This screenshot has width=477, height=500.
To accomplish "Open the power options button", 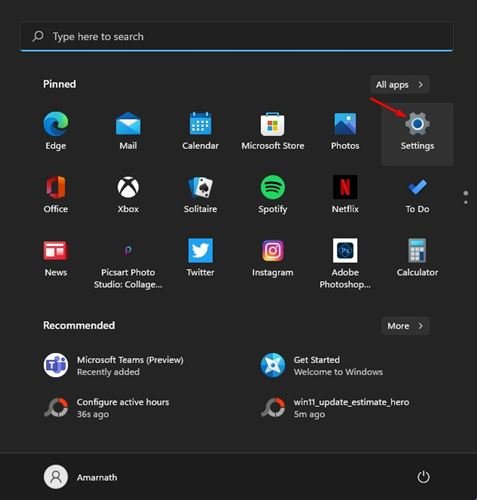I will [x=423, y=477].
